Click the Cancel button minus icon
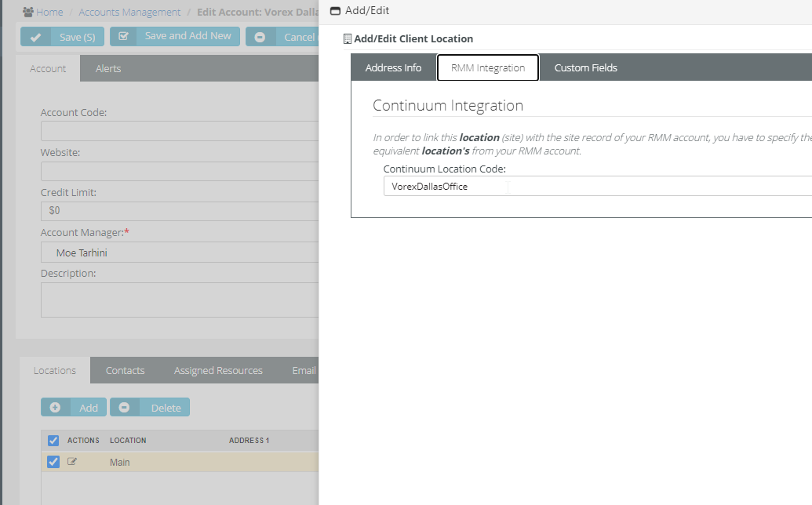 pos(260,37)
